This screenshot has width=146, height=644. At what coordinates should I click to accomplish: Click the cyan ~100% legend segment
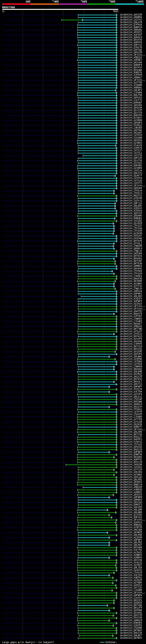pyautogui.click(x=130, y=4)
